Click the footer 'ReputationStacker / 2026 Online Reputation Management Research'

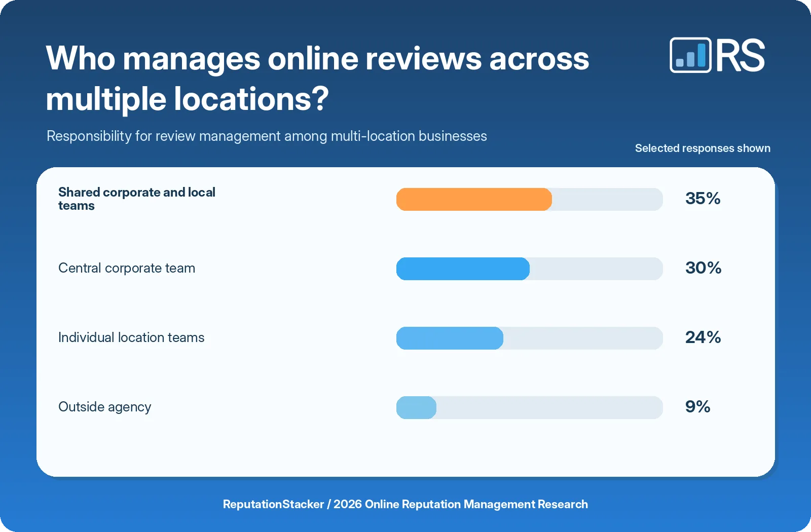pos(405,505)
